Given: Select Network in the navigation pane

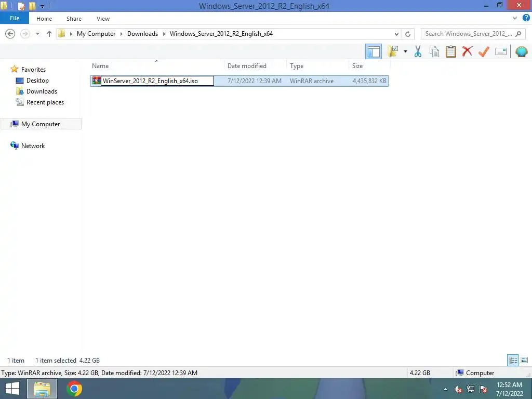Looking at the screenshot, I should [x=33, y=145].
